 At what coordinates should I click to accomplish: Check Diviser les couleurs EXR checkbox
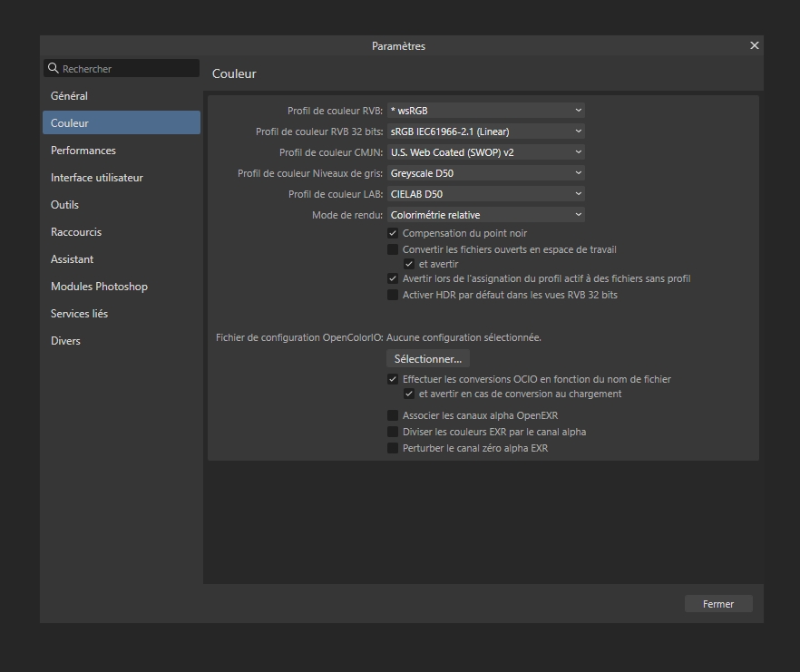(393, 432)
